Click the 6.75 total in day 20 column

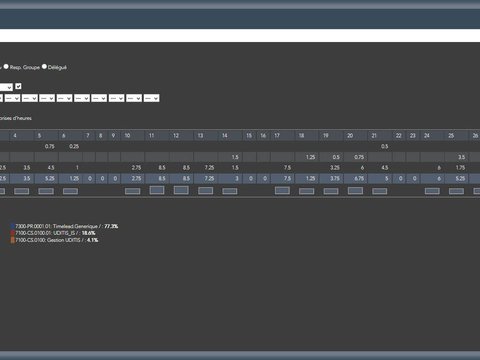tap(359, 178)
